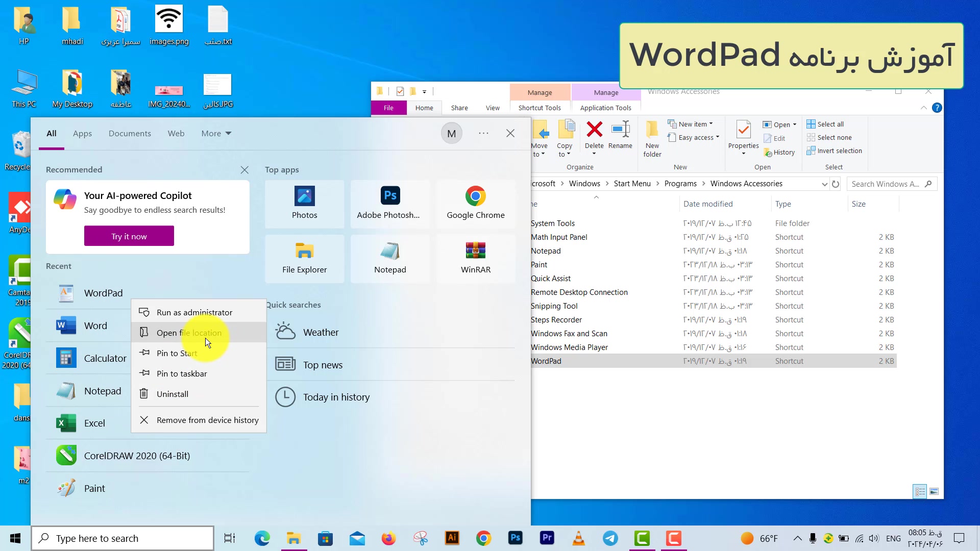980x551 pixels.
Task: Click the Weather quick search icon
Action: tap(285, 332)
